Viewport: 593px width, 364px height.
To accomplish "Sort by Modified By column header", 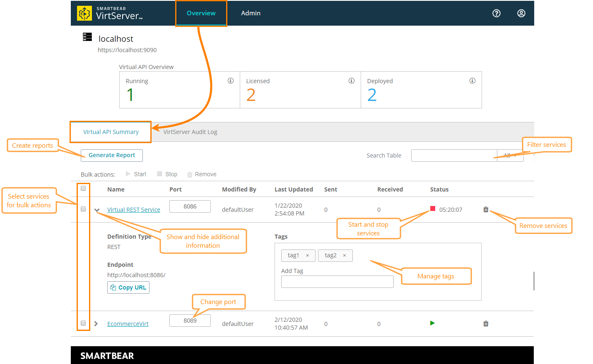I will tap(239, 189).
